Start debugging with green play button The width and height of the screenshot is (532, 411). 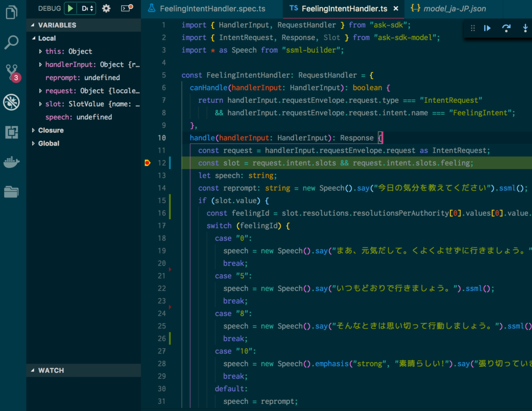(70, 8)
